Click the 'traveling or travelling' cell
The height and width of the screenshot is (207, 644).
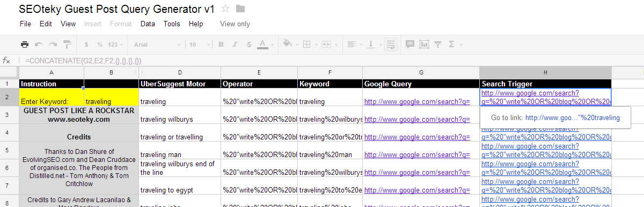(179, 132)
